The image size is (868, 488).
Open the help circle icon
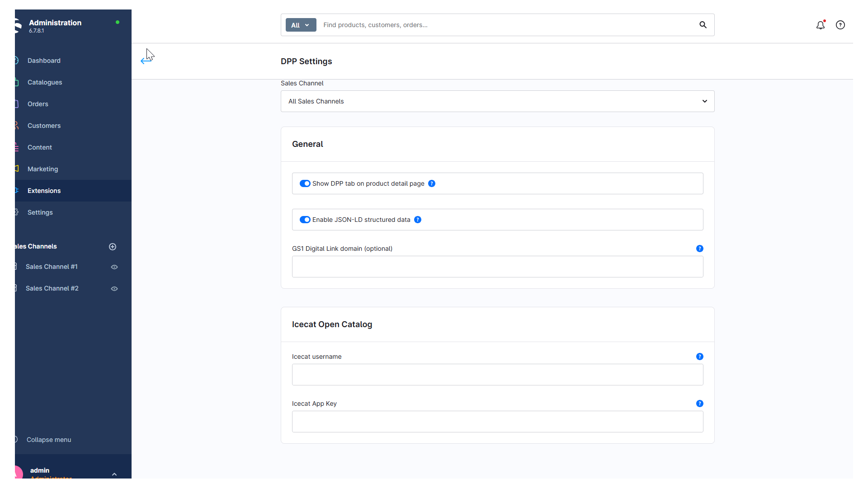pyautogui.click(x=840, y=25)
